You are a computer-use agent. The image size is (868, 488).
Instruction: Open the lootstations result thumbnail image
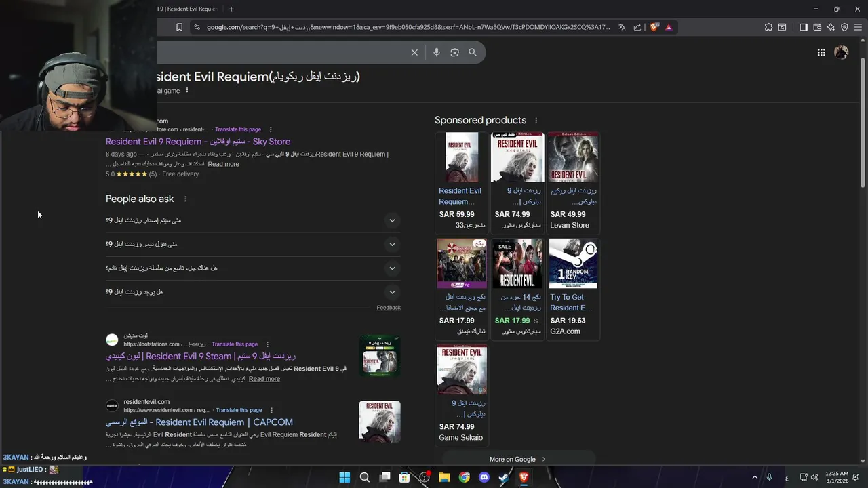pos(380,356)
